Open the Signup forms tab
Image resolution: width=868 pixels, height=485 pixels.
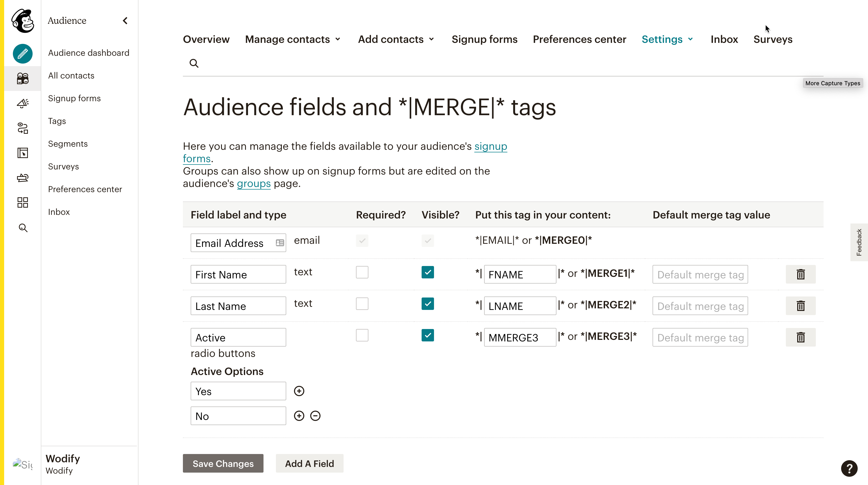pyautogui.click(x=484, y=40)
